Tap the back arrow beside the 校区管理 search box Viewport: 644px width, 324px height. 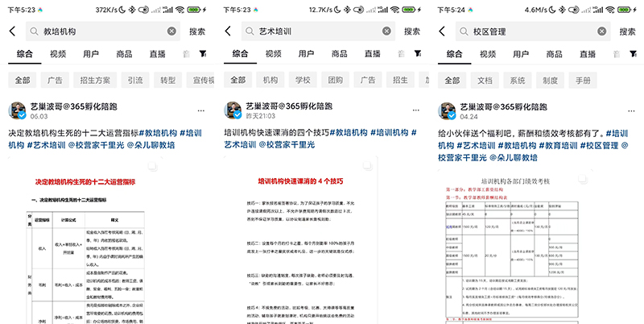[x=443, y=31]
